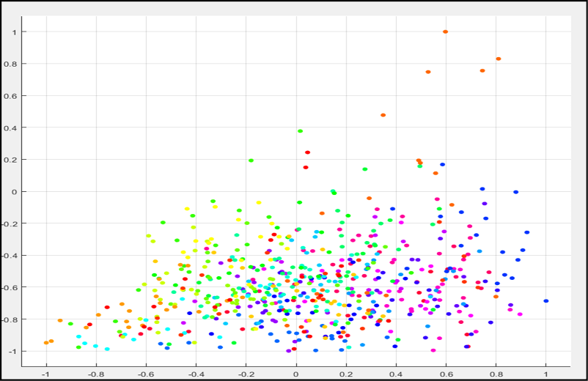Click the y-axis tick label 0

pyautogui.click(x=14, y=192)
